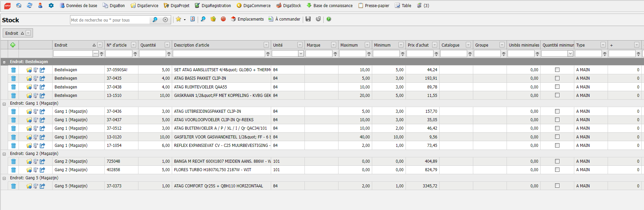Collapse the Endroit: Gang 1 (Magazijn) group
The image size is (644, 210).
[4, 104]
